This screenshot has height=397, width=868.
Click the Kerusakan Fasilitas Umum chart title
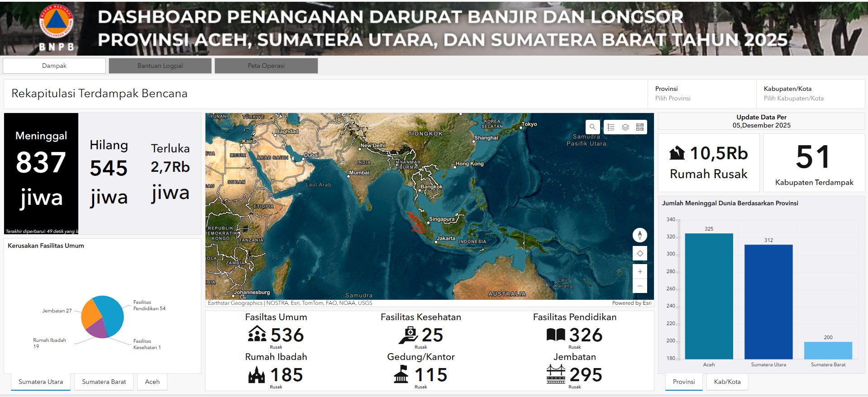(46, 246)
